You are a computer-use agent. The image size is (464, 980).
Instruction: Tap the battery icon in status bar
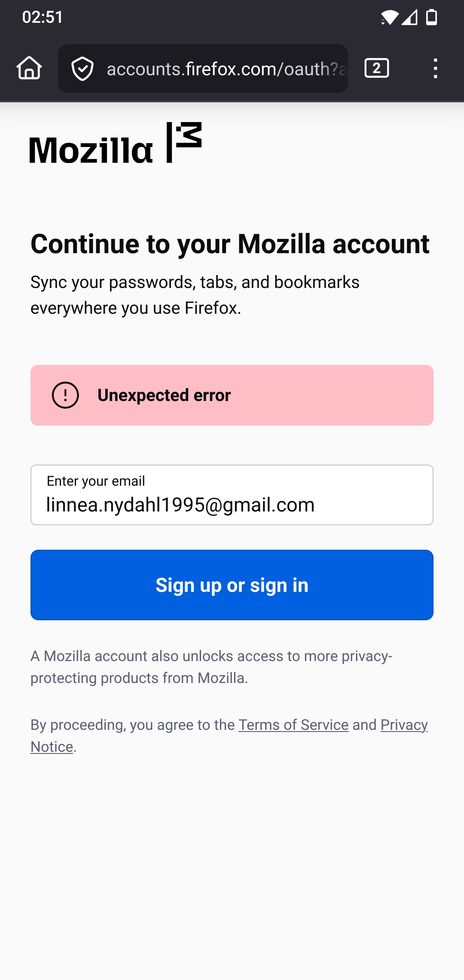tap(431, 18)
